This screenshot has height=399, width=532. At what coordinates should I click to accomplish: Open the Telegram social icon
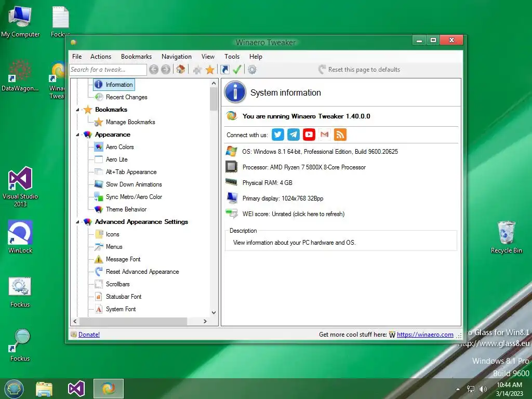coord(294,135)
